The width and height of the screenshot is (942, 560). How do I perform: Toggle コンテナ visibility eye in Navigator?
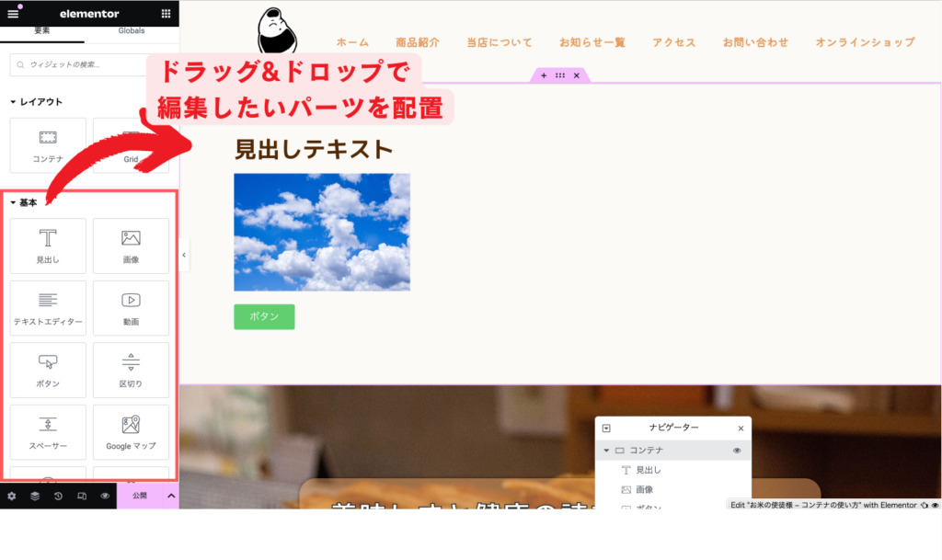pos(737,451)
